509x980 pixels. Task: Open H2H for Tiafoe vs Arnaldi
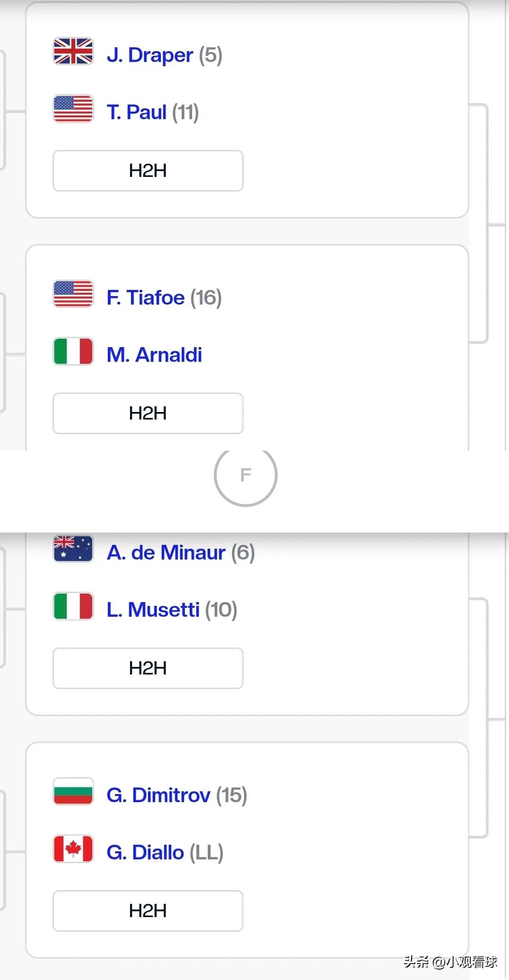pyautogui.click(x=148, y=413)
